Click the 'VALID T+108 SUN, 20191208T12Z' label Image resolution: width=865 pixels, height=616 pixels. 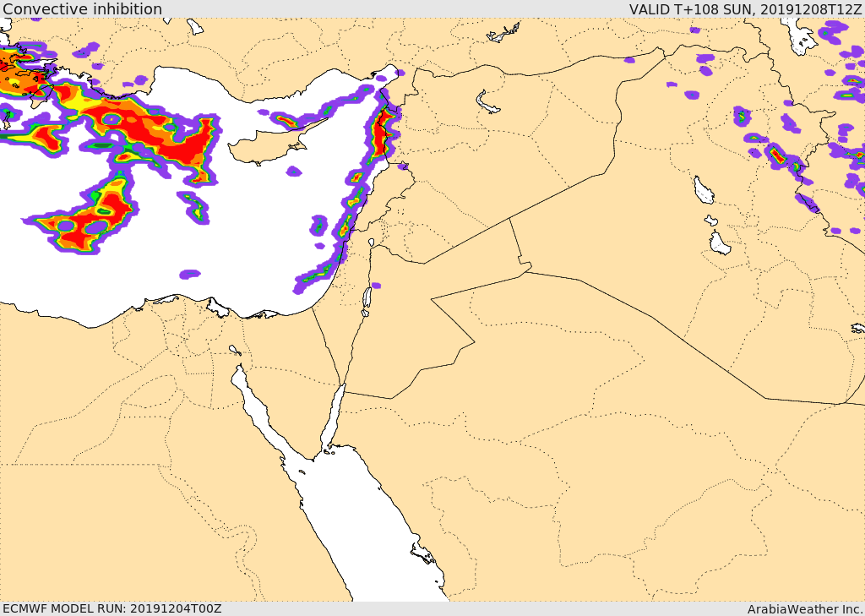[x=745, y=9]
